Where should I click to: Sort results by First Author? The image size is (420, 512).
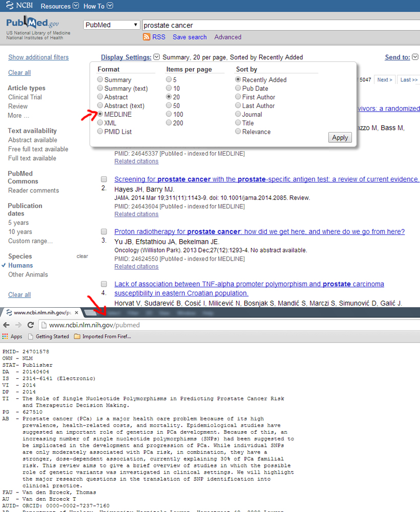click(238, 97)
